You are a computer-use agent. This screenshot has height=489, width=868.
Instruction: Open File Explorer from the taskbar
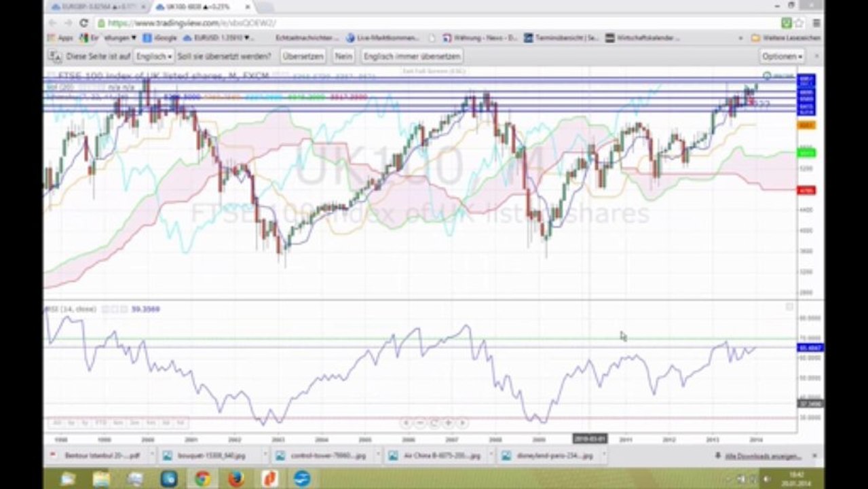(x=101, y=479)
